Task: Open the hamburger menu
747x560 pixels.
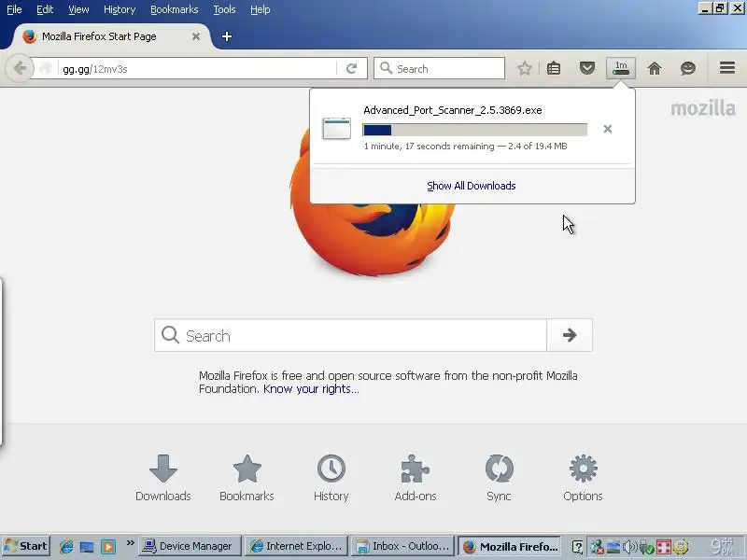Action: 727,68
